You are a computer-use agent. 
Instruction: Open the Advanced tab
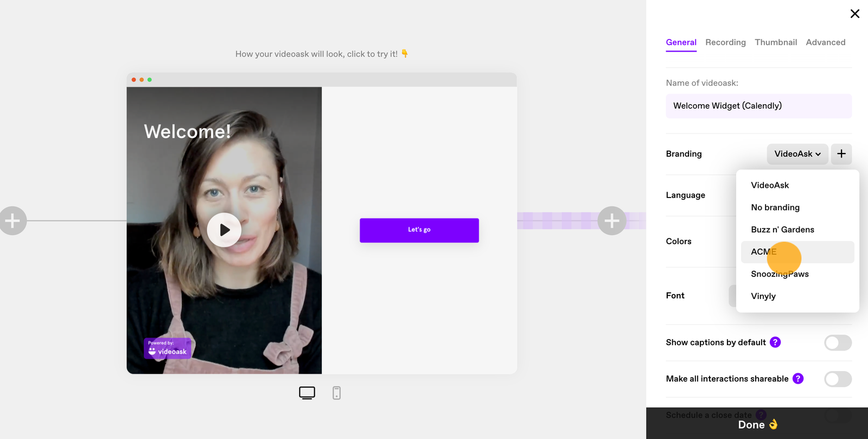click(826, 42)
